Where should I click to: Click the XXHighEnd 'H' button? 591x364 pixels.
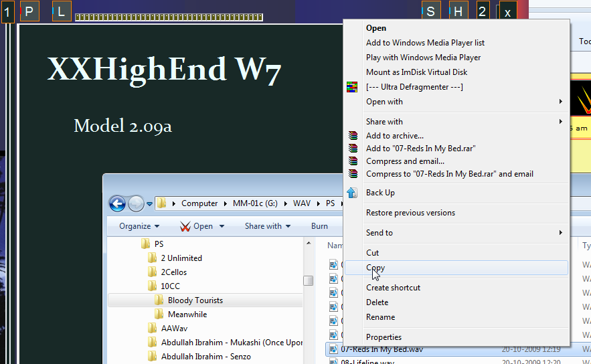point(458,11)
